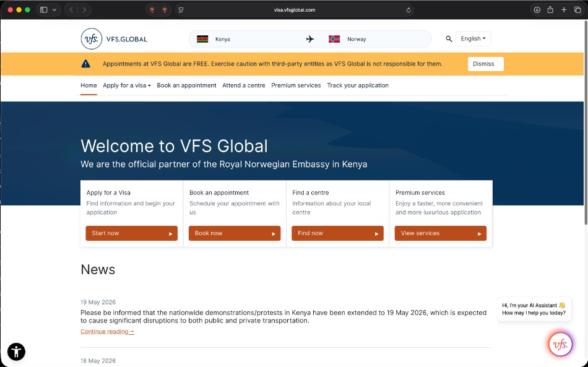Open the sidebar dropdown chevron in Safari

(54, 10)
